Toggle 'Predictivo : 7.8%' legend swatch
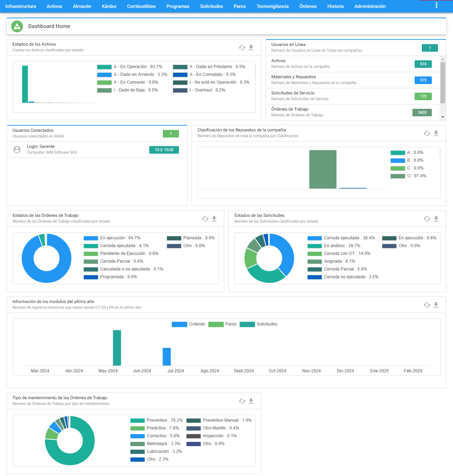Screen dimensions: 453x476 coord(137,428)
